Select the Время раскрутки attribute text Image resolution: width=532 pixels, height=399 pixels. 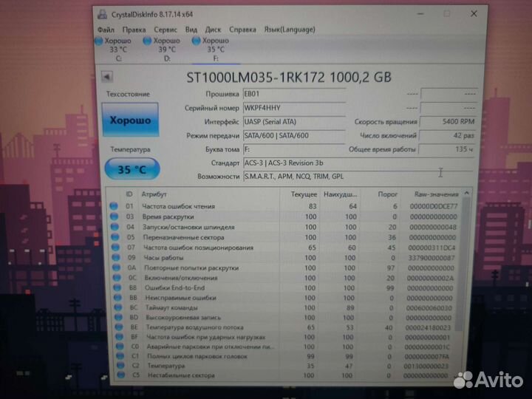pos(168,216)
